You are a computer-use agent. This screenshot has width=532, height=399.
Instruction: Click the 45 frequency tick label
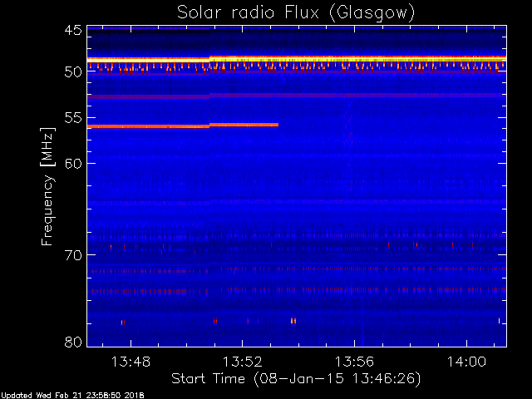73,30
